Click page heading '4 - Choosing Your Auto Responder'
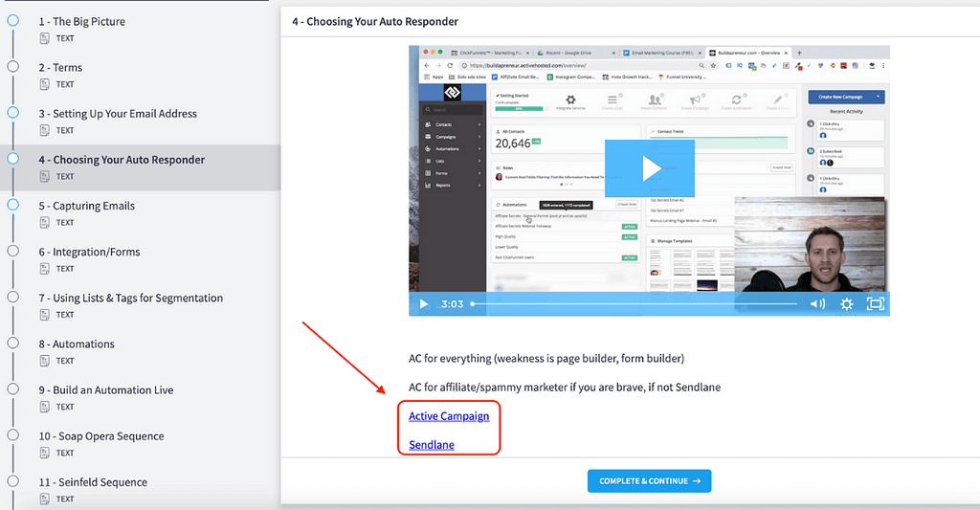The height and width of the screenshot is (510, 980). (375, 22)
